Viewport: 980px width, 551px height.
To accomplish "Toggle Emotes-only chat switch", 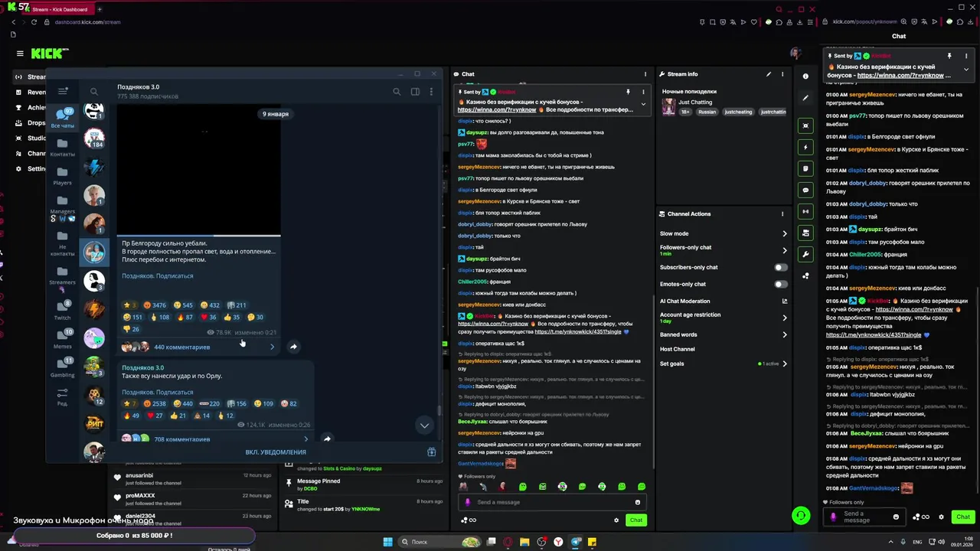I will coord(780,284).
